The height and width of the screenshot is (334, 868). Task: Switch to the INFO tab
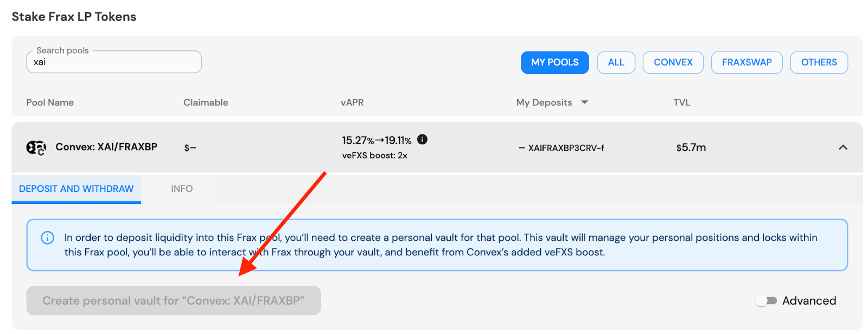tap(182, 189)
